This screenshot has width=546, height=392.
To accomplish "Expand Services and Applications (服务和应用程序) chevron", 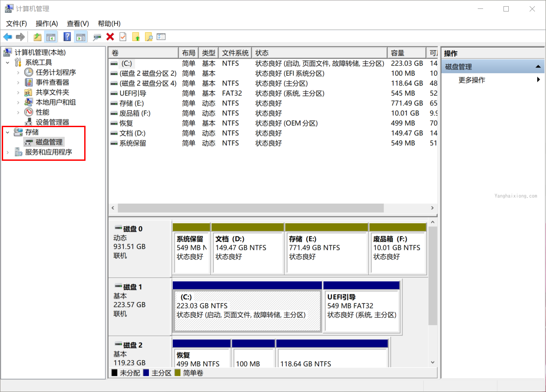I will coord(8,152).
